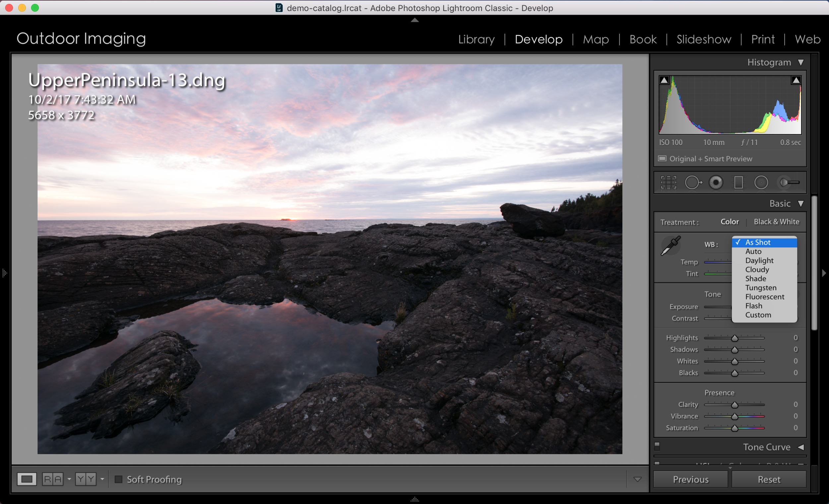Choose Custom white balance option
The width and height of the screenshot is (829, 504).
pos(764,315)
